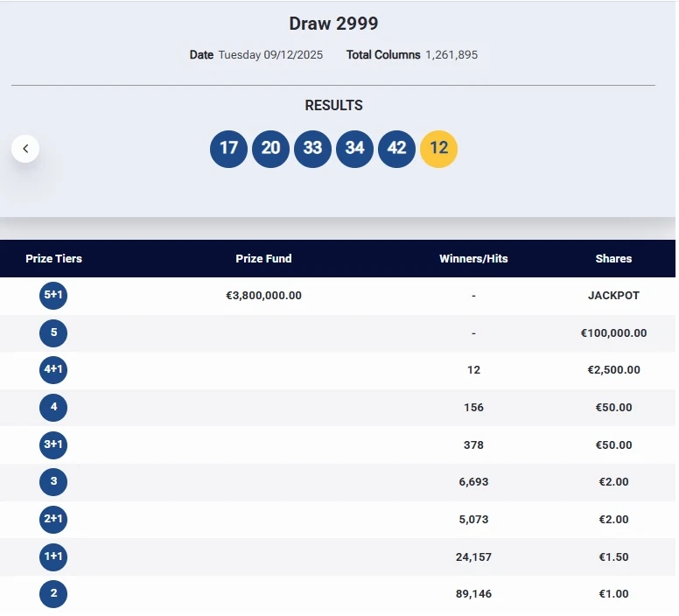The width and height of the screenshot is (679, 616).
Task: Click result ball number 20
Action: [x=270, y=148]
